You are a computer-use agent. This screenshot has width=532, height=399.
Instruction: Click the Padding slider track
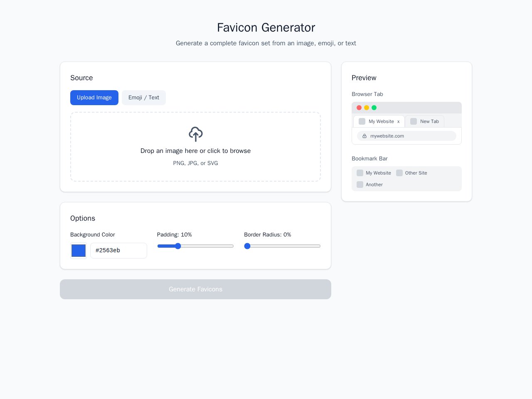[195, 246]
